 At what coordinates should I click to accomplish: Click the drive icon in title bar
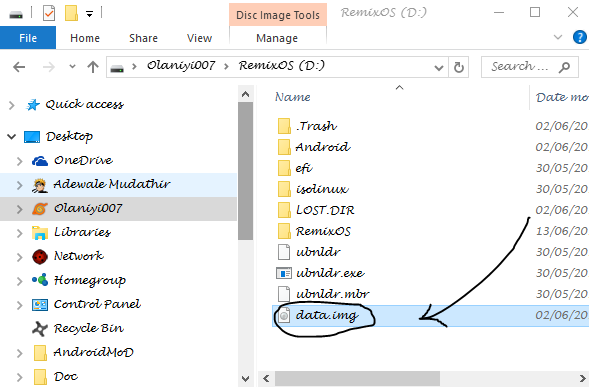[x=16, y=15]
